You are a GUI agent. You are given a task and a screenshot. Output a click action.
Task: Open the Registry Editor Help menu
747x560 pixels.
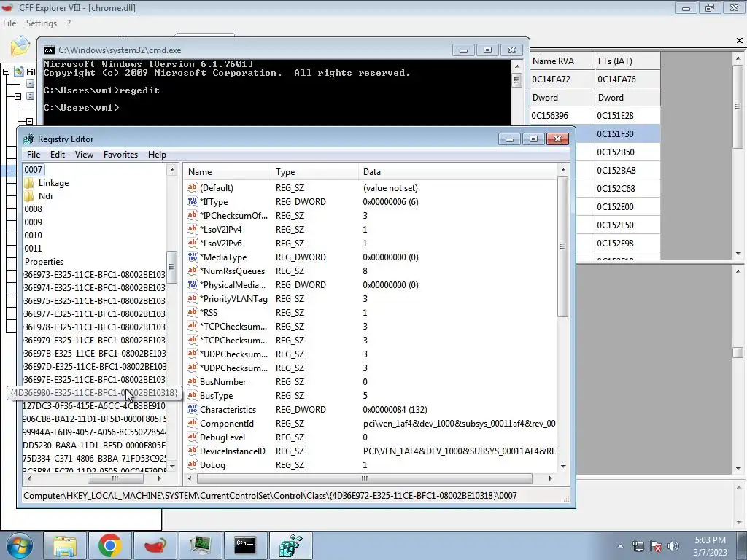coord(157,155)
